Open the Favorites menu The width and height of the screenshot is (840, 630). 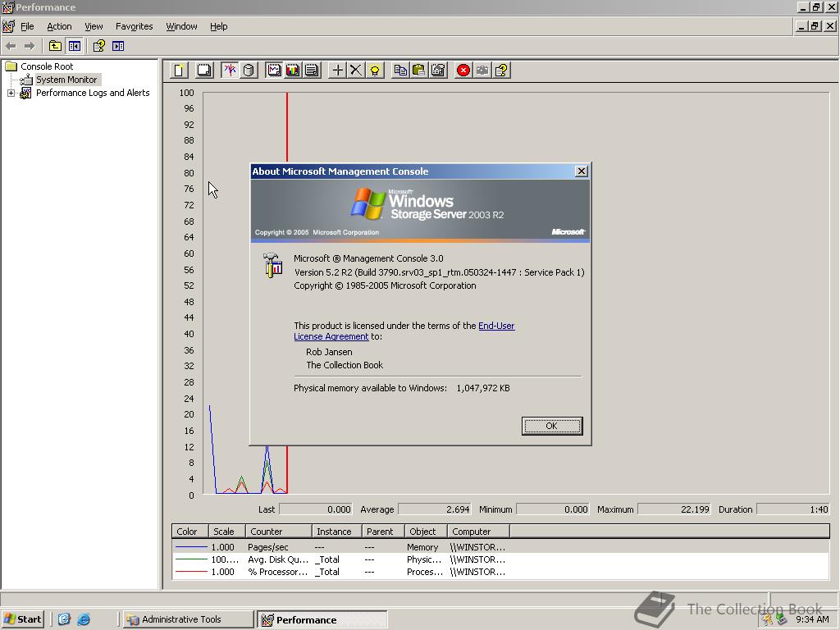tap(135, 26)
